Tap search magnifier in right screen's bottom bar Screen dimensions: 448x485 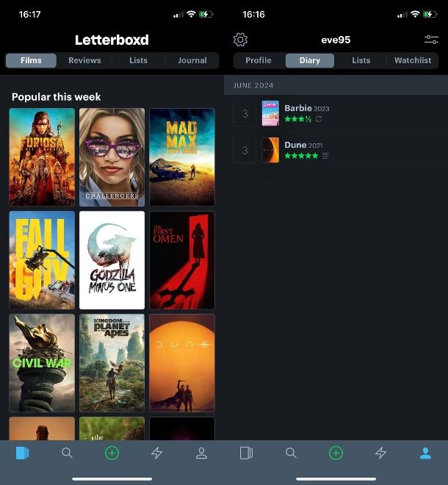click(291, 453)
